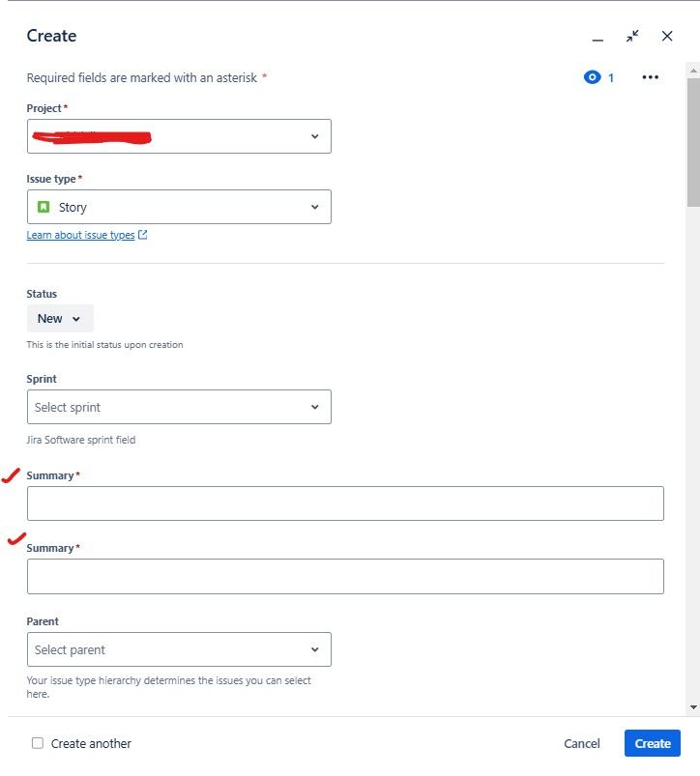
Task: Click the second Summary input field
Action: [x=345, y=575]
